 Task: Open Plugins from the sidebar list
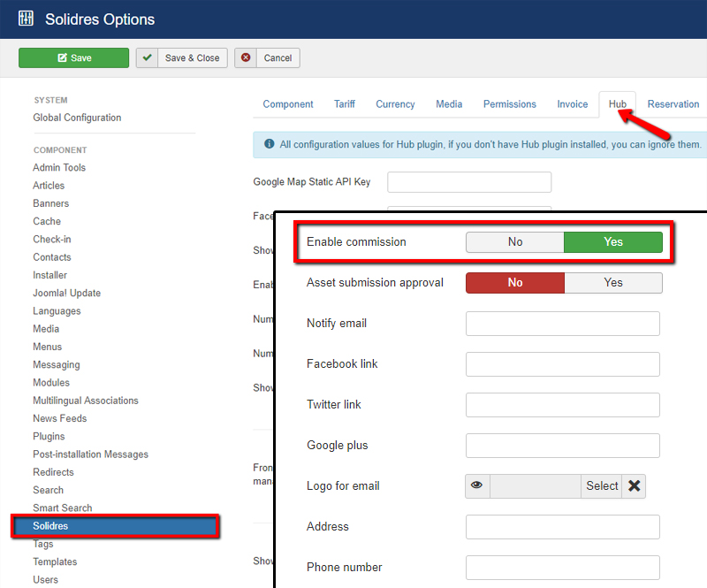pos(49,436)
